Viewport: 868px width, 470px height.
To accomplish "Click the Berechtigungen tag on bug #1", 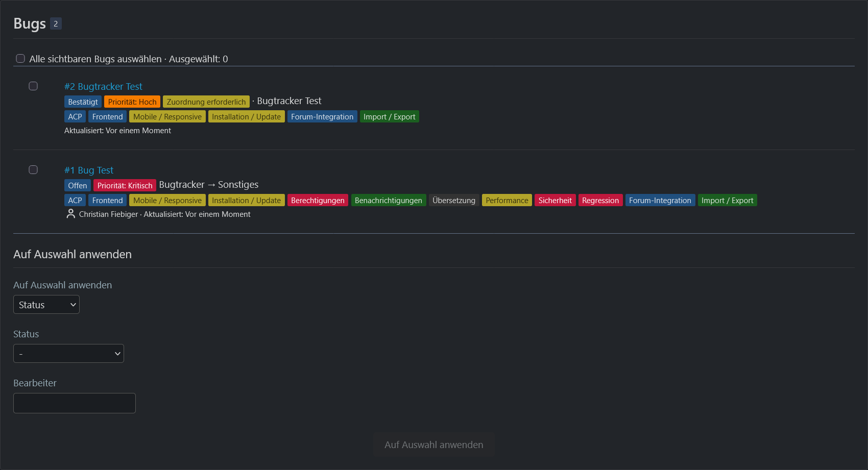I will coord(318,200).
